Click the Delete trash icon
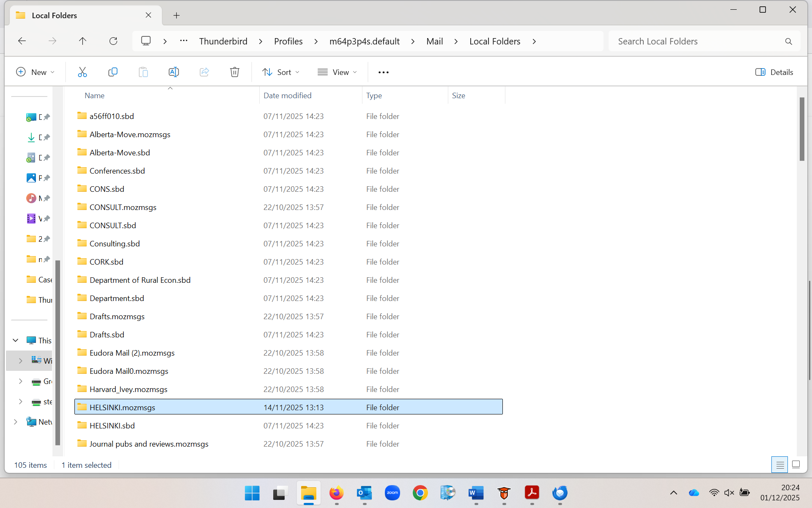812x508 pixels. (x=234, y=72)
